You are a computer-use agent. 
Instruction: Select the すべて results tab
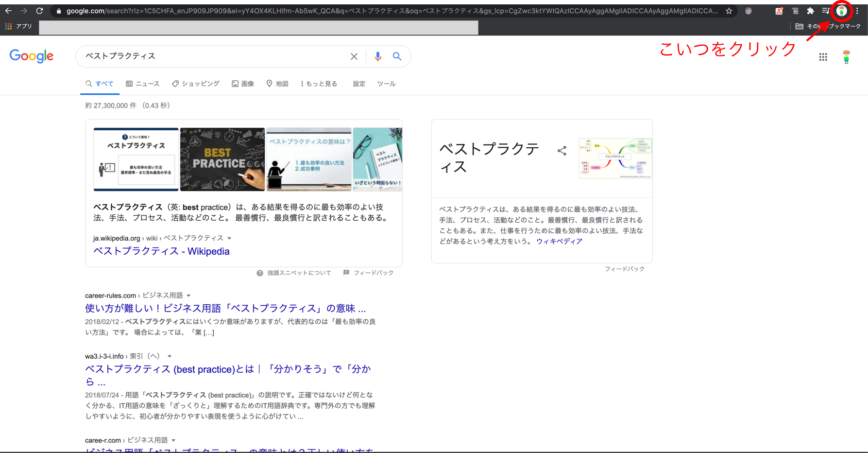click(x=100, y=84)
